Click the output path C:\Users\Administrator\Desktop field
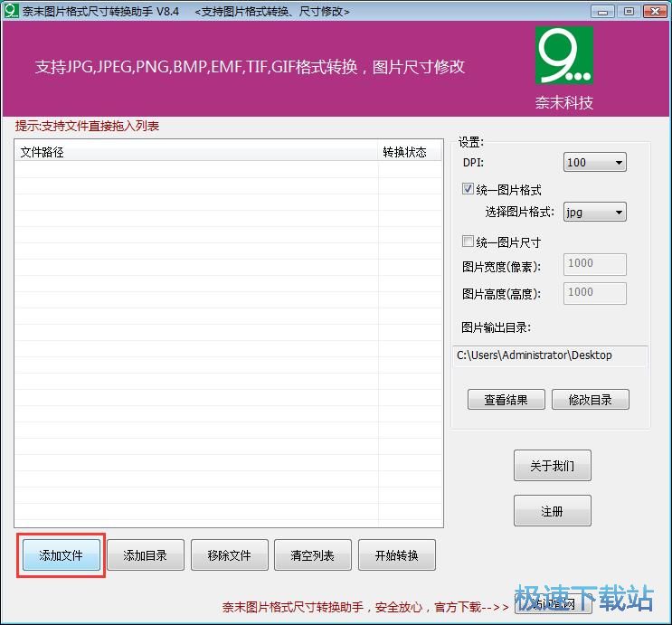The height and width of the screenshot is (625, 672). pyautogui.click(x=550, y=355)
